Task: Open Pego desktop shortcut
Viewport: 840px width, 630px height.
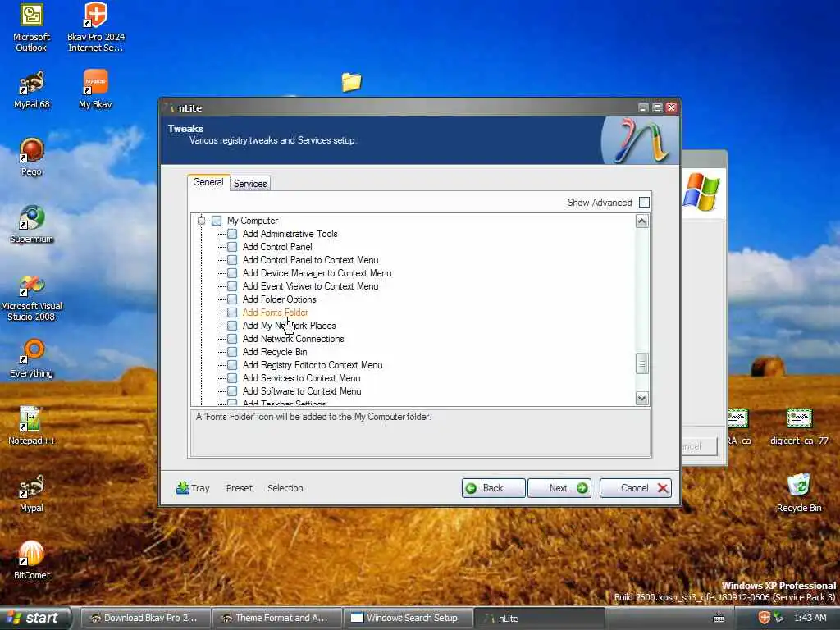Action: [x=32, y=157]
